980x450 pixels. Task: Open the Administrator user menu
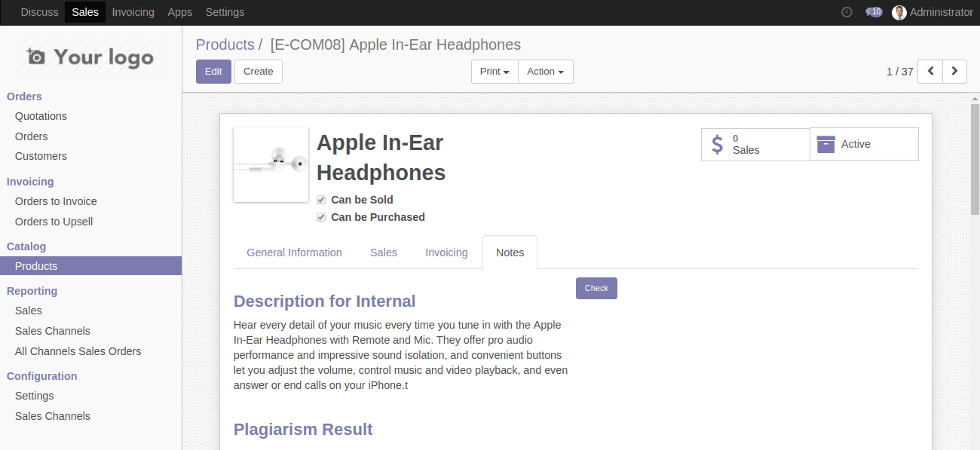coord(933,12)
